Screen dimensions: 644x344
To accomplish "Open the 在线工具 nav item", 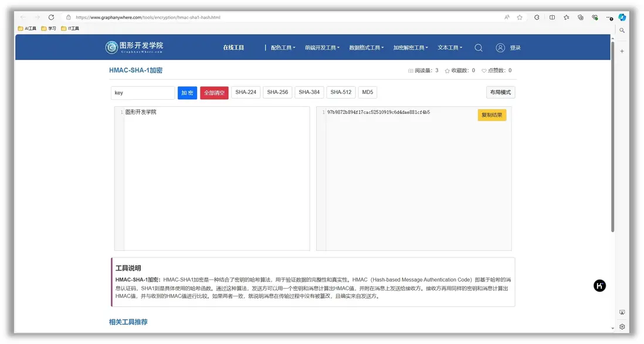I will click(x=233, y=48).
